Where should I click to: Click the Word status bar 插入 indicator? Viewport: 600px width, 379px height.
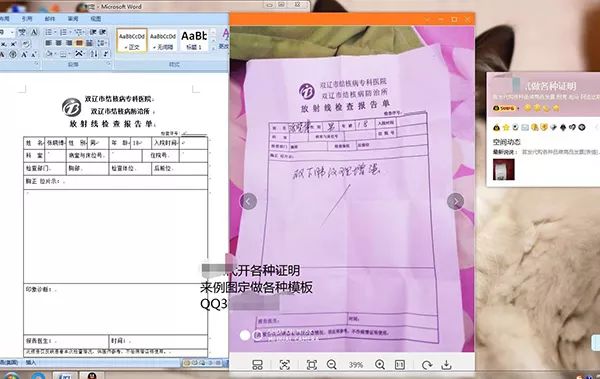(31, 362)
